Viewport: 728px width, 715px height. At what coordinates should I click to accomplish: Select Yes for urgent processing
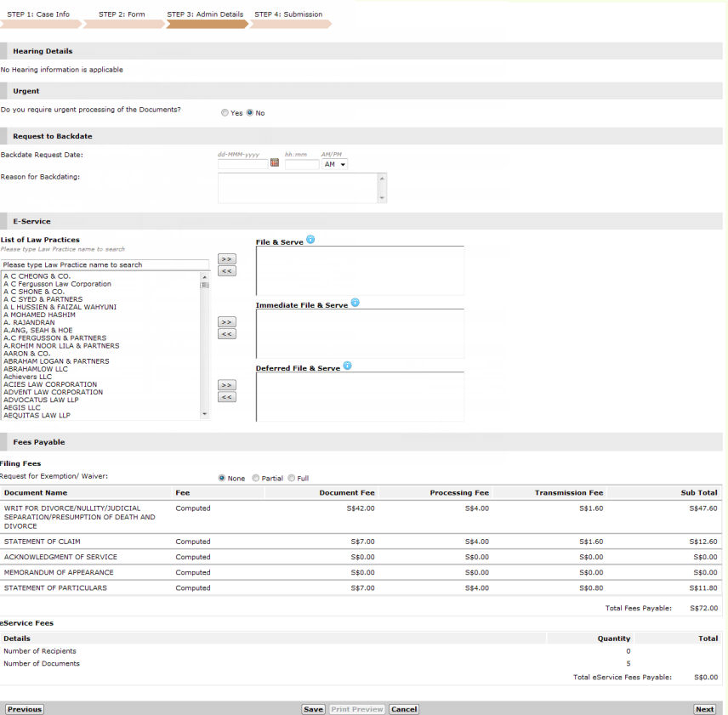225,113
